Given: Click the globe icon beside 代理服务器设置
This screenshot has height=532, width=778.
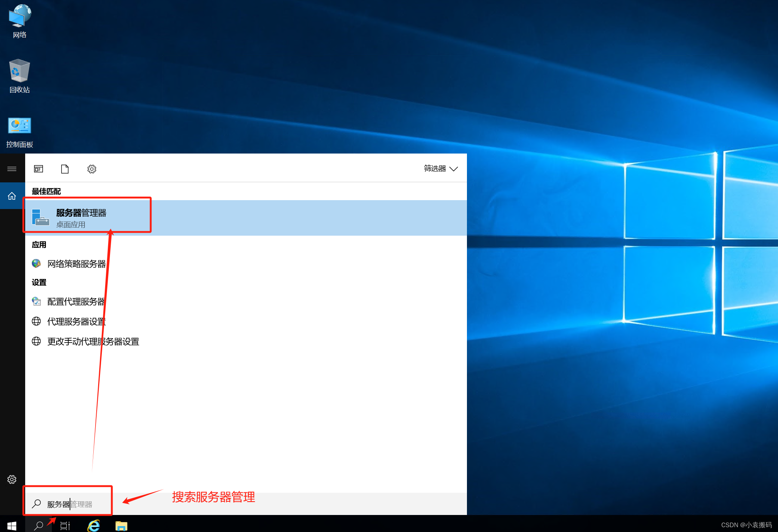Looking at the screenshot, I should 36,321.
